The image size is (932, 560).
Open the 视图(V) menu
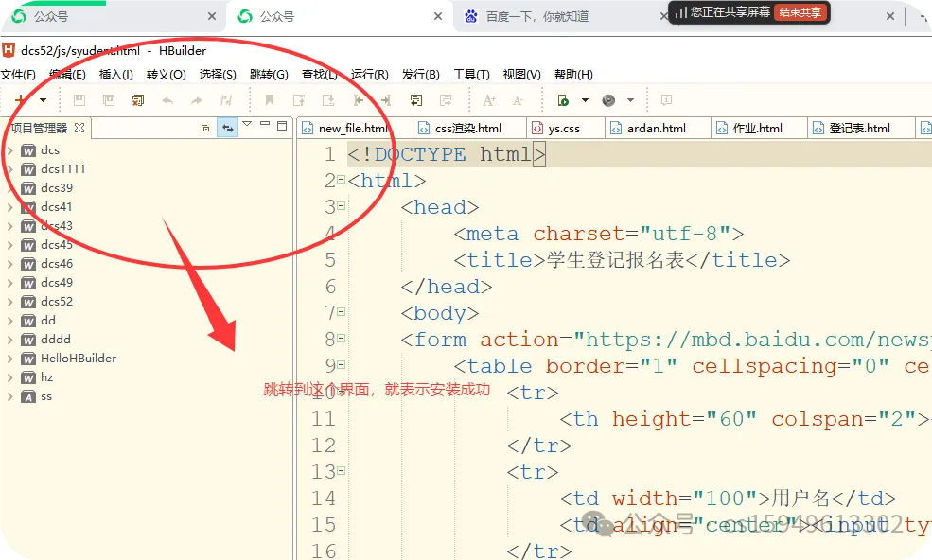522,75
